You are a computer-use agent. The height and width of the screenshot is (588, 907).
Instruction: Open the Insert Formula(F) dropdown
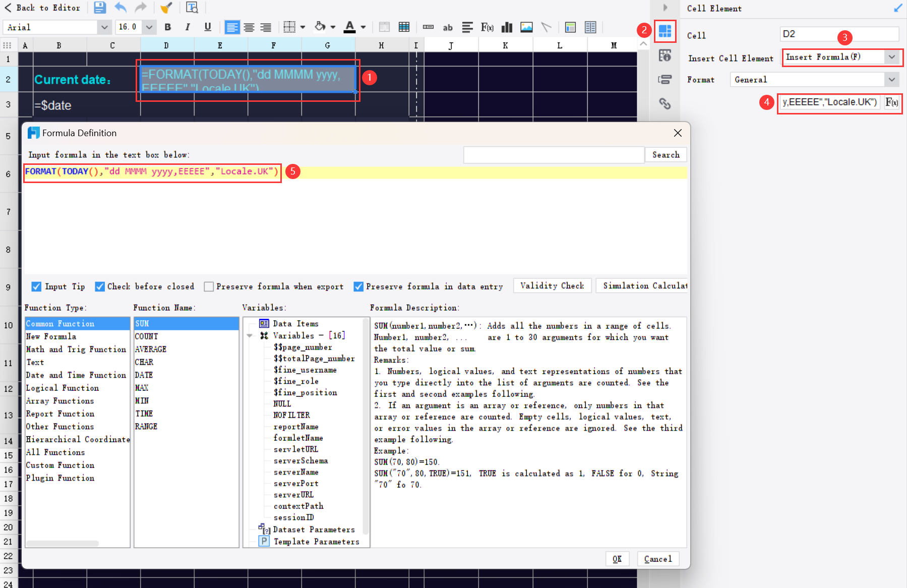coord(892,57)
